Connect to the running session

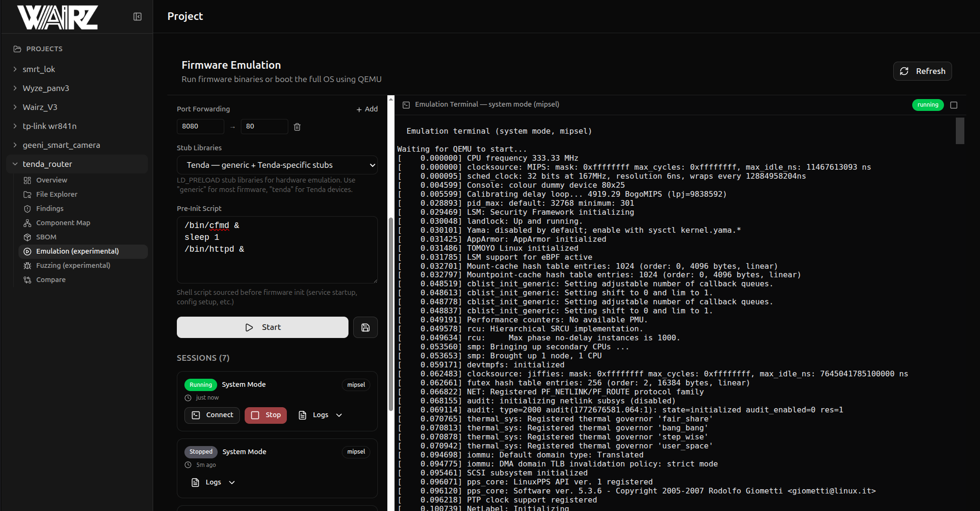tap(212, 415)
